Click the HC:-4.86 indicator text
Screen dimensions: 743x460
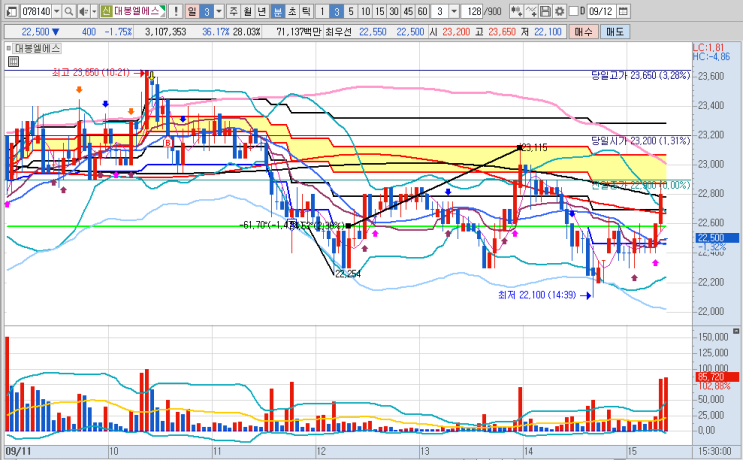[711, 57]
